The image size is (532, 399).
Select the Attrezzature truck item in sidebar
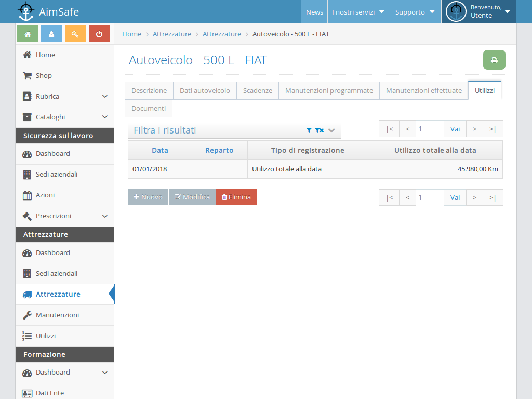pyautogui.click(x=65, y=294)
